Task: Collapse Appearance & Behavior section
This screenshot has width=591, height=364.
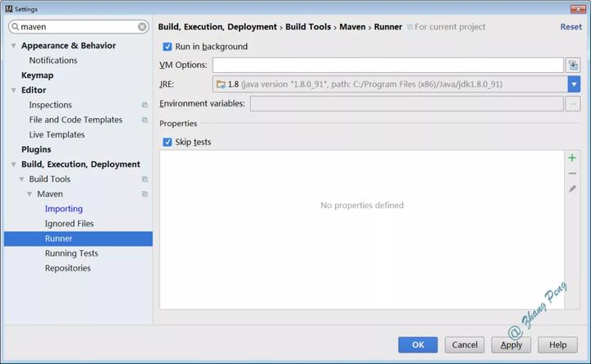Action: (x=14, y=46)
